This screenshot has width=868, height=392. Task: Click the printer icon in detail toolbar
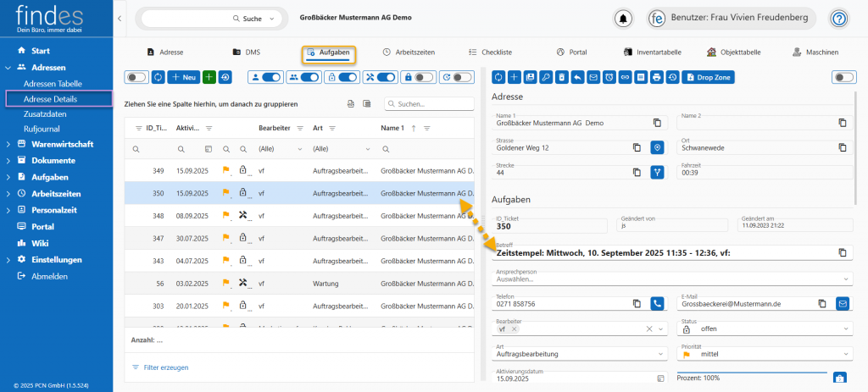coord(656,77)
